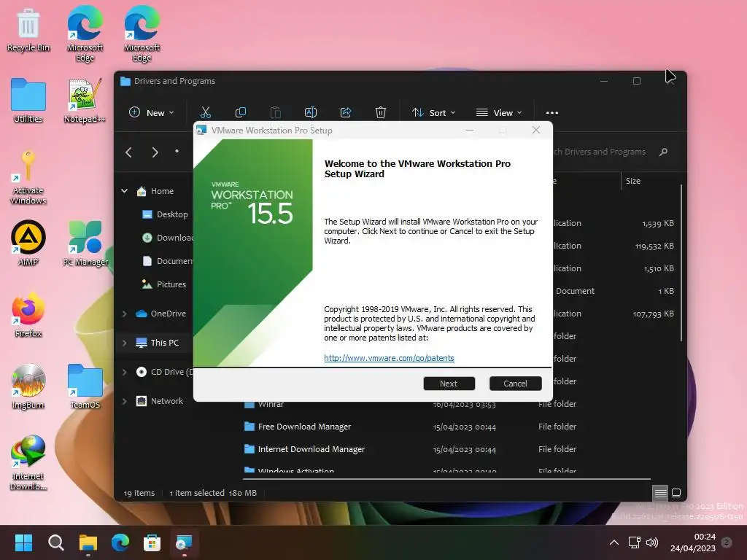
Task: Select Pictures in Explorer sidebar
Action: 164,284
